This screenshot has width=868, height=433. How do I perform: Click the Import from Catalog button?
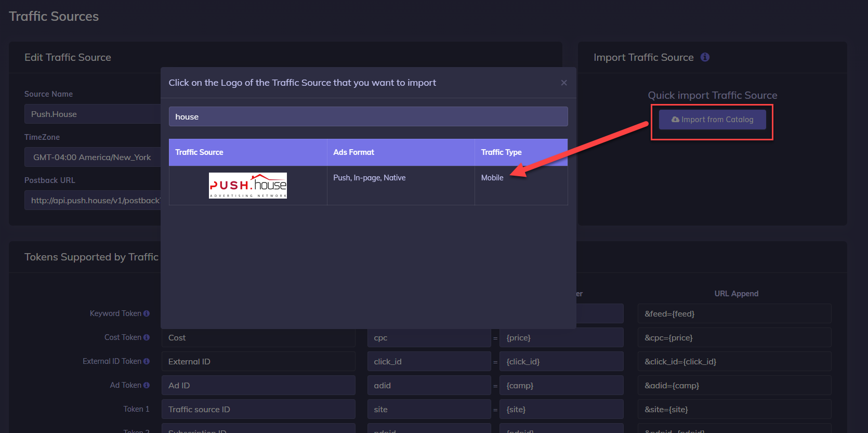pyautogui.click(x=712, y=120)
